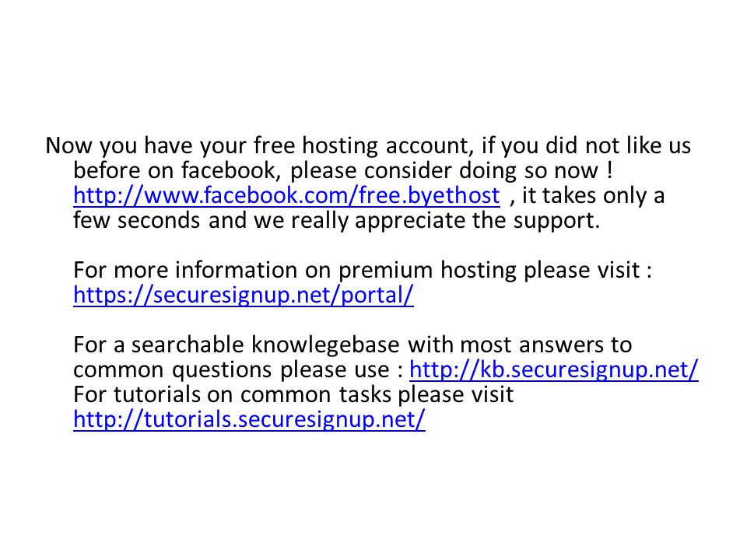This screenshot has height=560, width=747.
Task: Click the word 'support.' ending the first paragraph
Action: 556,222
